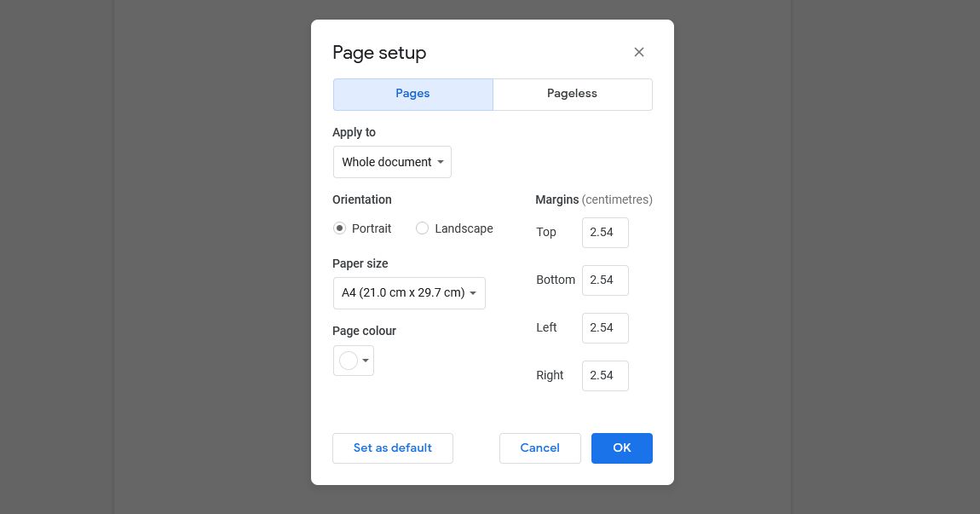Click the Apply to dropdown arrow icon
This screenshot has width=980, height=514.
(x=441, y=162)
